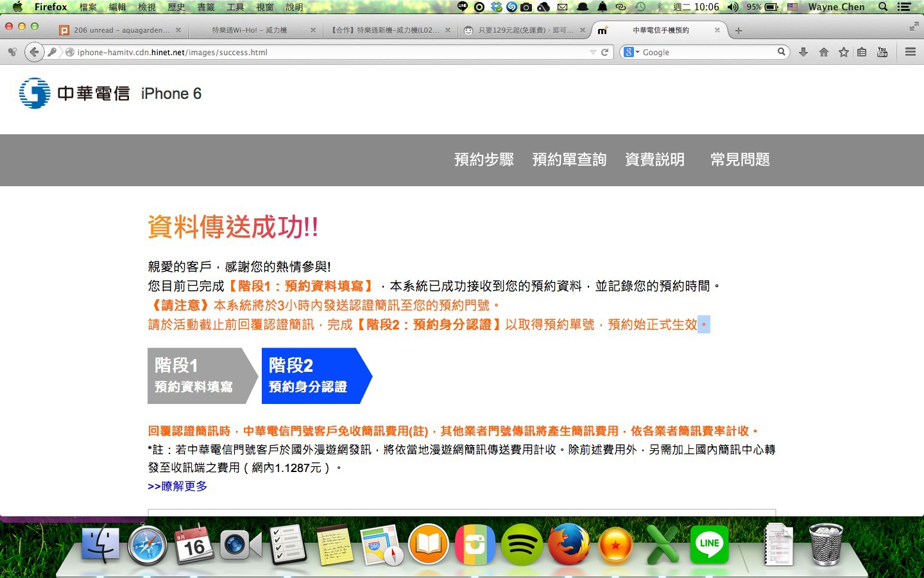This screenshot has height=578, width=924.
Task: Open the U.S. input source flag menu
Action: pos(792,7)
